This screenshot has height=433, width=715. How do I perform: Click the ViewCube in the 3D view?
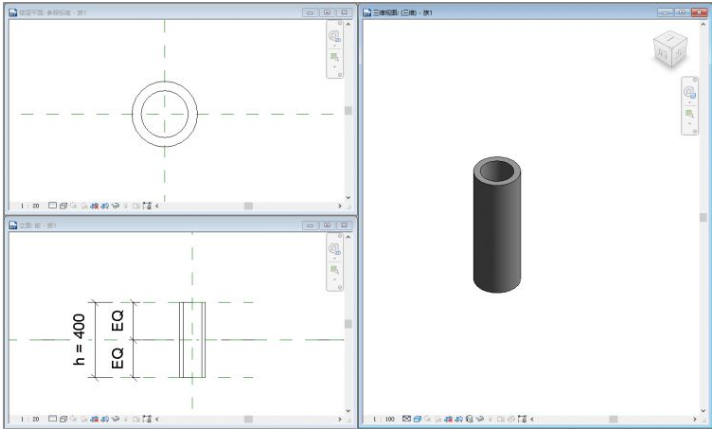[x=670, y=48]
